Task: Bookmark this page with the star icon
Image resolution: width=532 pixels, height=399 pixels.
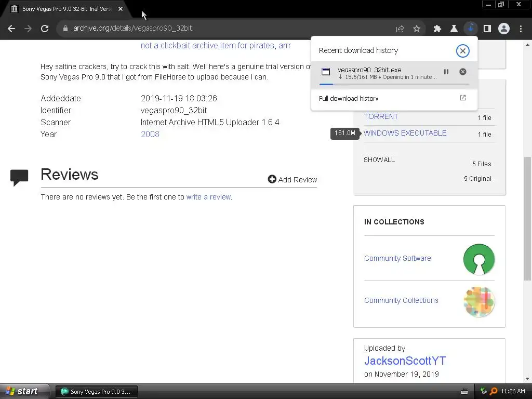Action: (x=417, y=29)
